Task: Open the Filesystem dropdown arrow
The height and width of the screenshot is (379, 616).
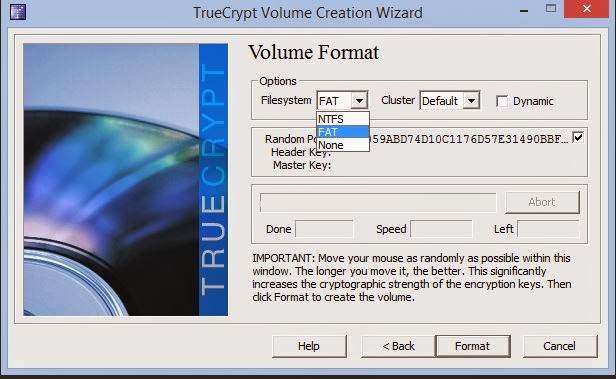Action: (x=359, y=101)
